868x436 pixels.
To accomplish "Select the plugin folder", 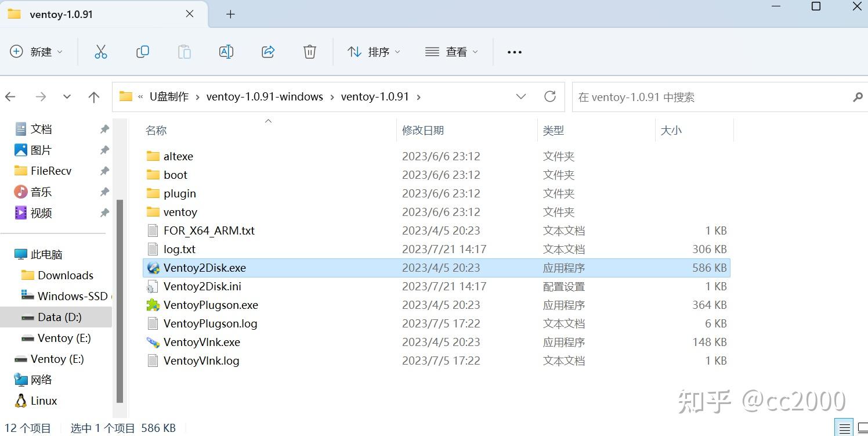I will [436, 193].
